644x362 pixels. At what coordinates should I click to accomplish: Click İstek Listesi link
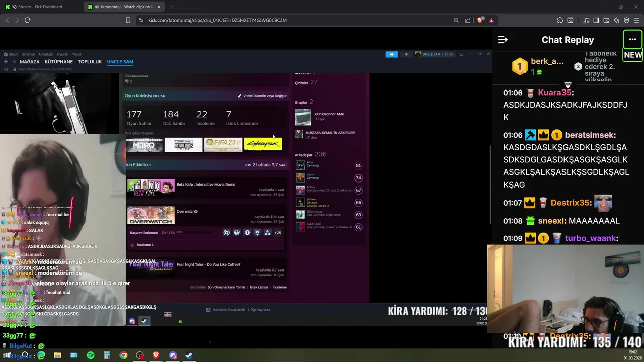(259, 287)
